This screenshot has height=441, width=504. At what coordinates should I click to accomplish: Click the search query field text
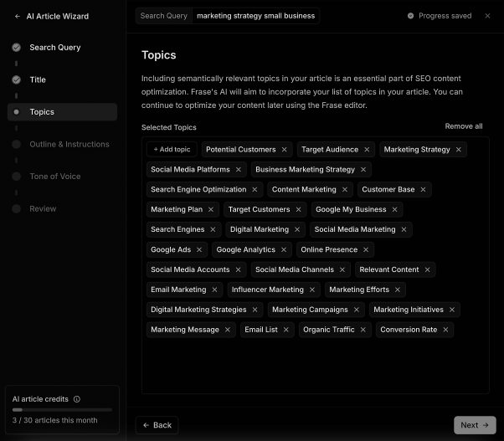[x=255, y=16]
